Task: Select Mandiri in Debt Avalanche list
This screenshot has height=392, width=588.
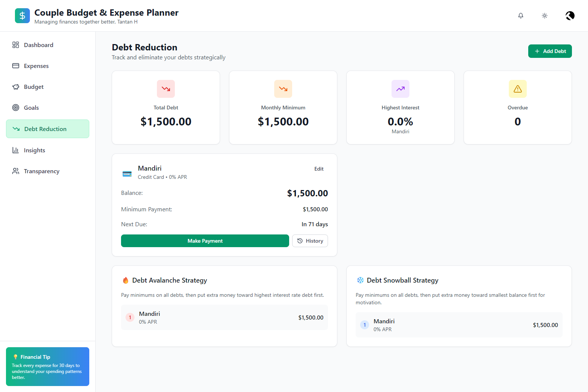Action: click(224, 317)
